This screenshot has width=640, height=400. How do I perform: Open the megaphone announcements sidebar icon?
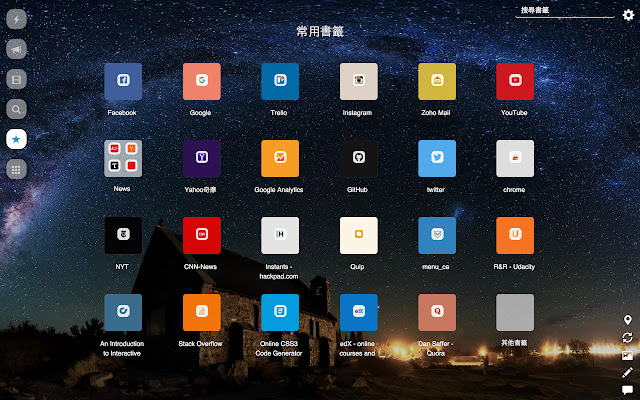(16, 49)
